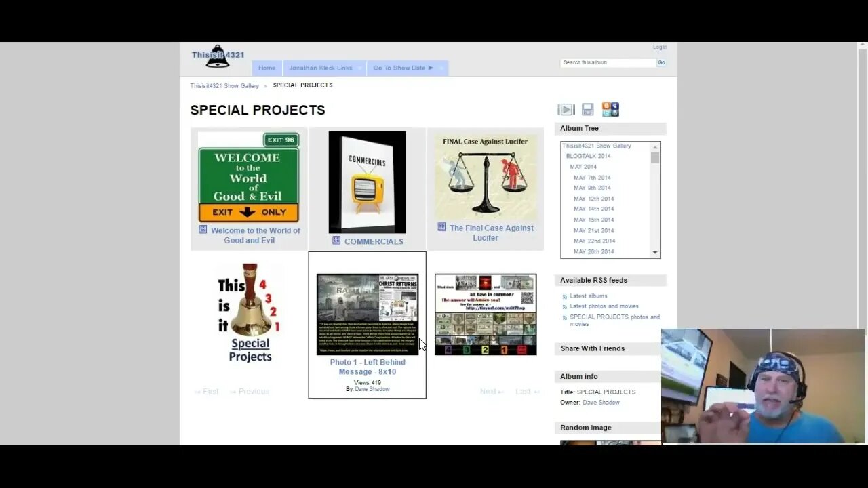
Task: Click album icon beside COMMERCIALS
Action: pos(336,240)
